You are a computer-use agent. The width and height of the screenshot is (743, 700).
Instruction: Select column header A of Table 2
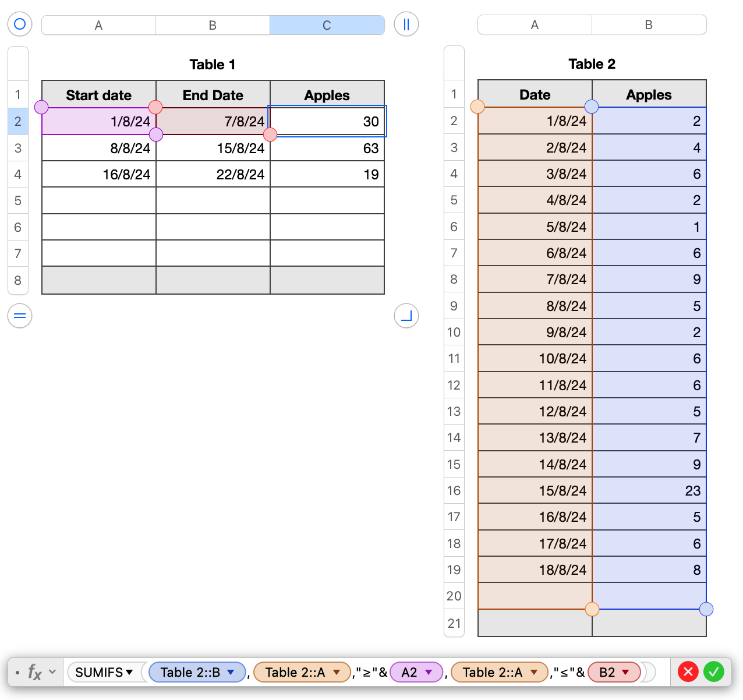tap(534, 24)
